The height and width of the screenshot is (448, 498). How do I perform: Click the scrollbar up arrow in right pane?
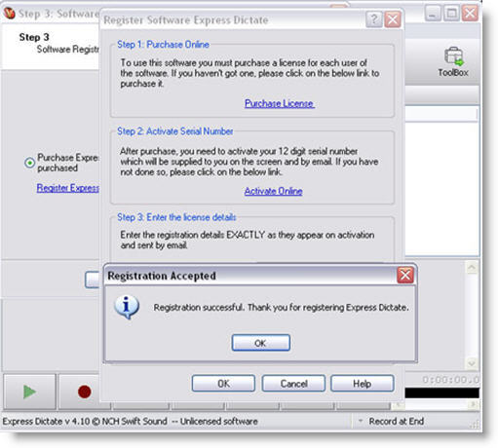[472, 268]
